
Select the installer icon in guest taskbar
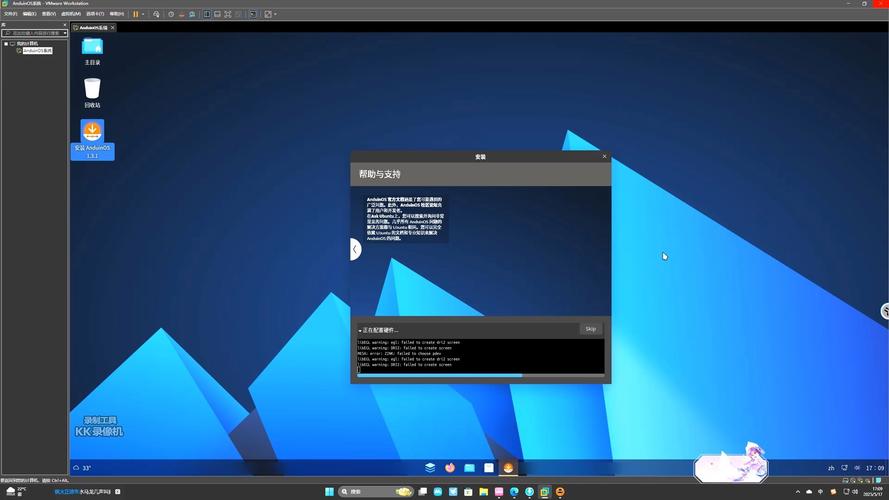(x=509, y=468)
